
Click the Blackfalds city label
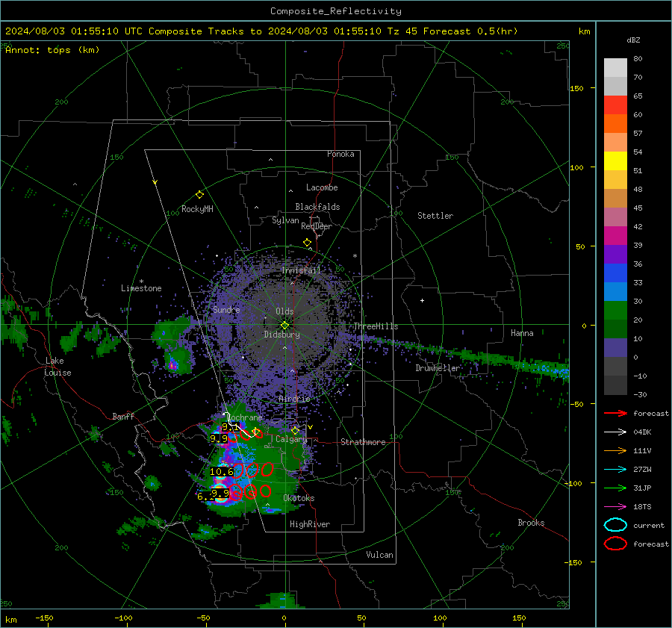click(x=317, y=207)
